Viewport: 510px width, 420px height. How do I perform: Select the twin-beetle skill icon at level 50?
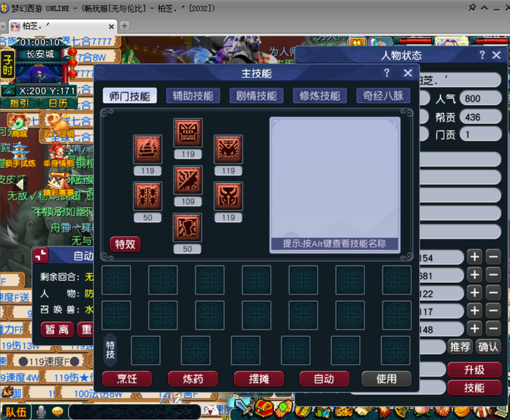[148, 196]
